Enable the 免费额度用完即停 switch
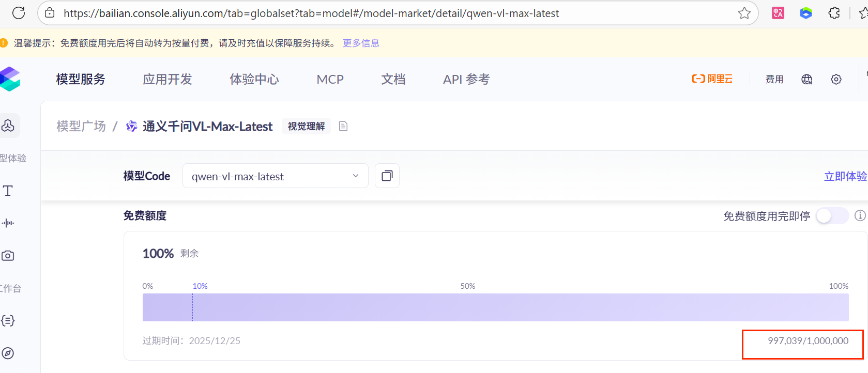This screenshot has width=868, height=373. (x=832, y=215)
